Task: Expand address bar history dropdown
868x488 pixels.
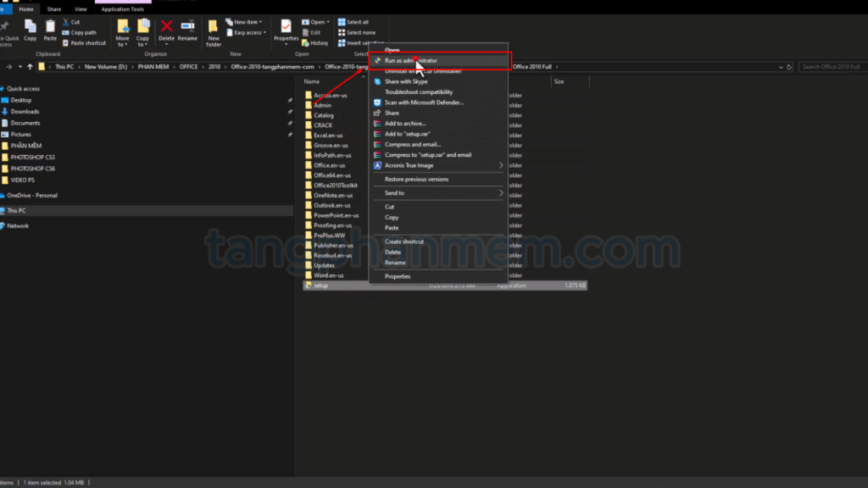Action: click(x=781, y=67)
